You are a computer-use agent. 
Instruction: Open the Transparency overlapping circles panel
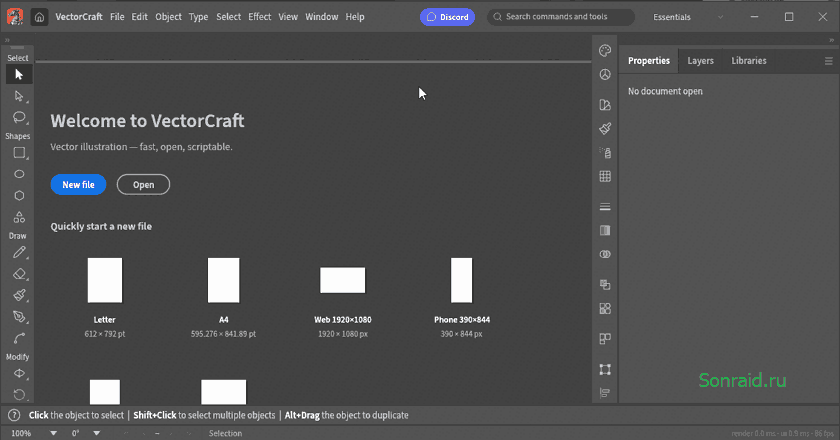click(605, 255)
